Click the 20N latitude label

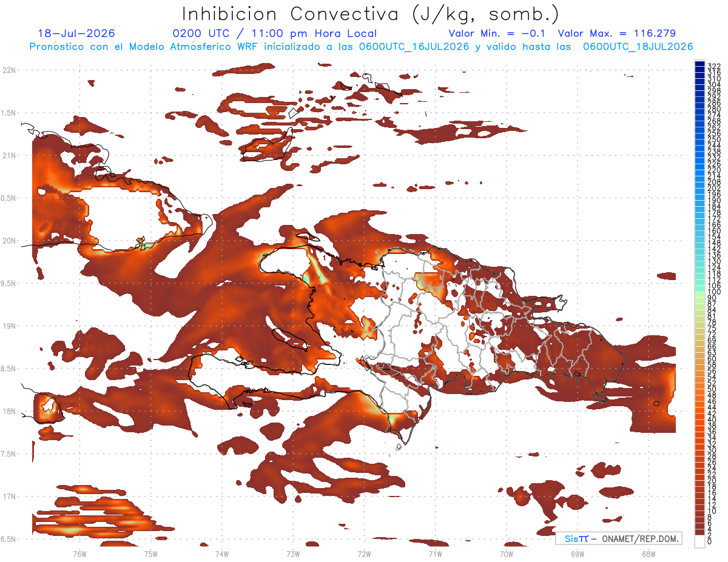[x=9, y=241]
